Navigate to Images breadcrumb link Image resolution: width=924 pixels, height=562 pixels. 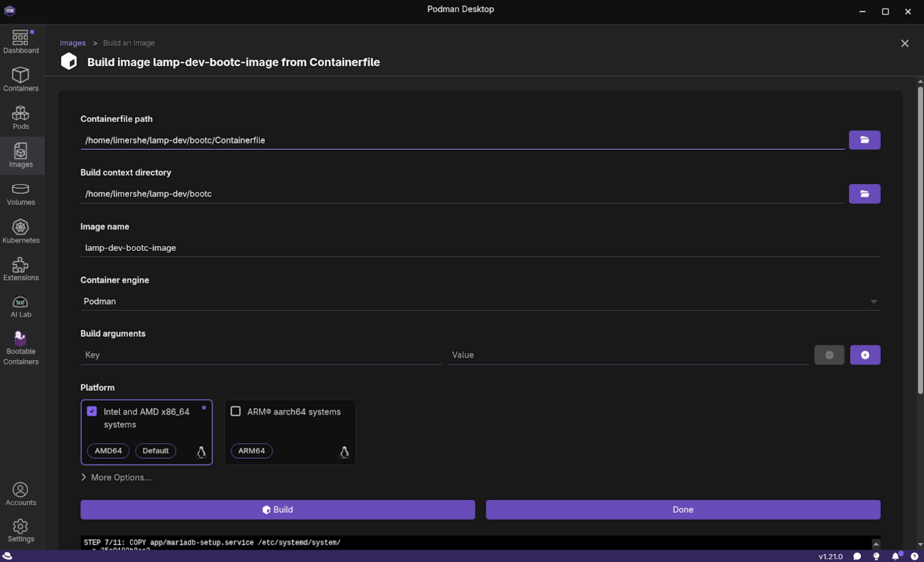click(73, 43)
